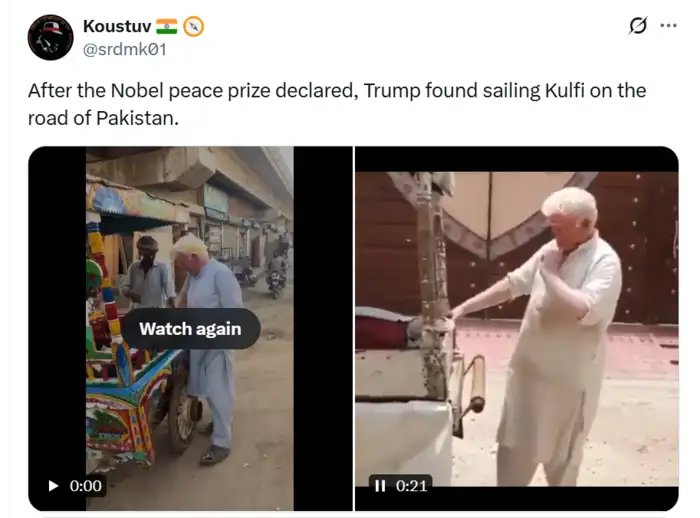
Task: Click the India flag emoji
Action: coord(166,26)
